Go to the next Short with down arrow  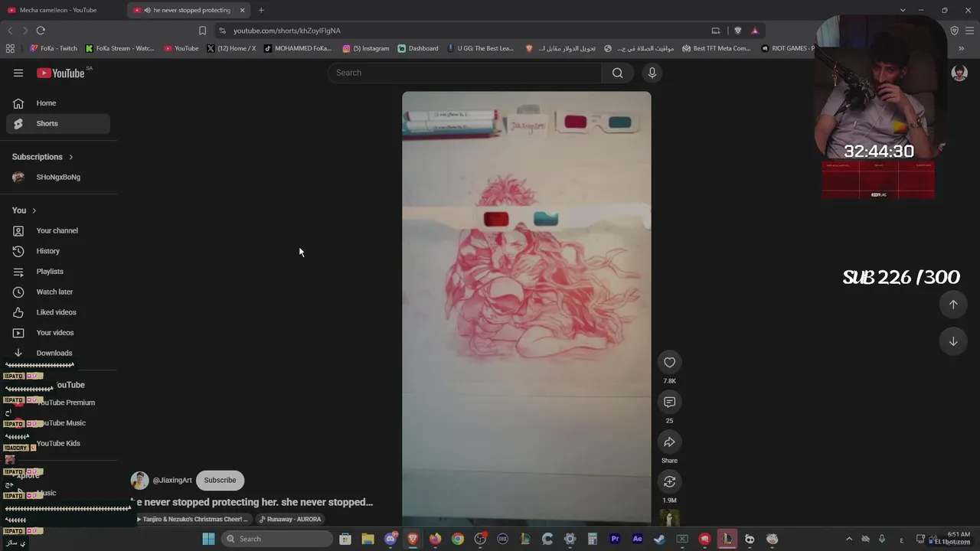[x=953, y=341]
